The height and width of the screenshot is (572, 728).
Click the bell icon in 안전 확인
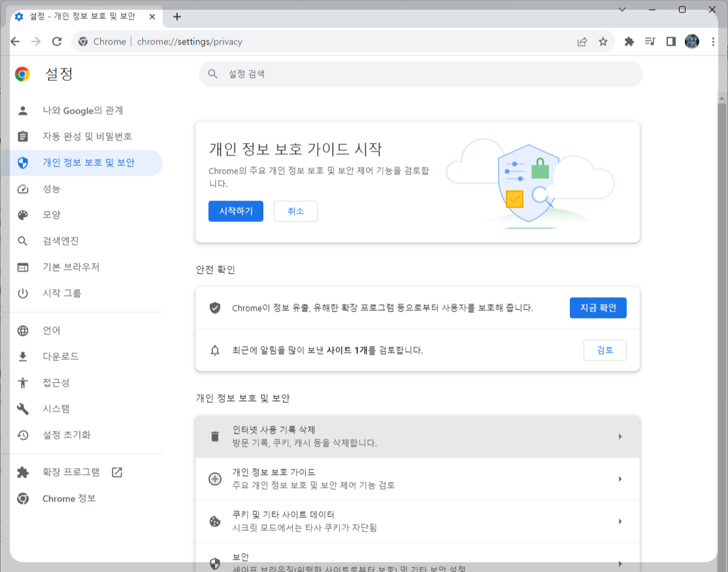215,350
